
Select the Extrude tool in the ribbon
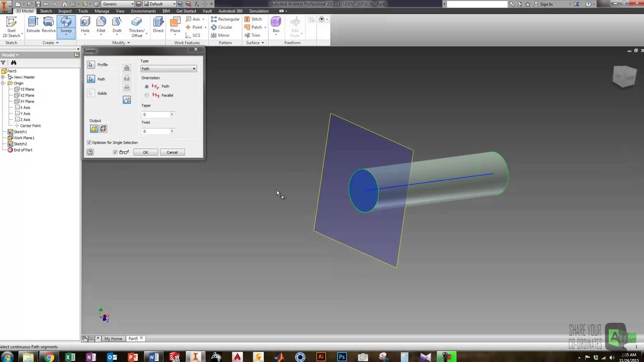point(33,25)
